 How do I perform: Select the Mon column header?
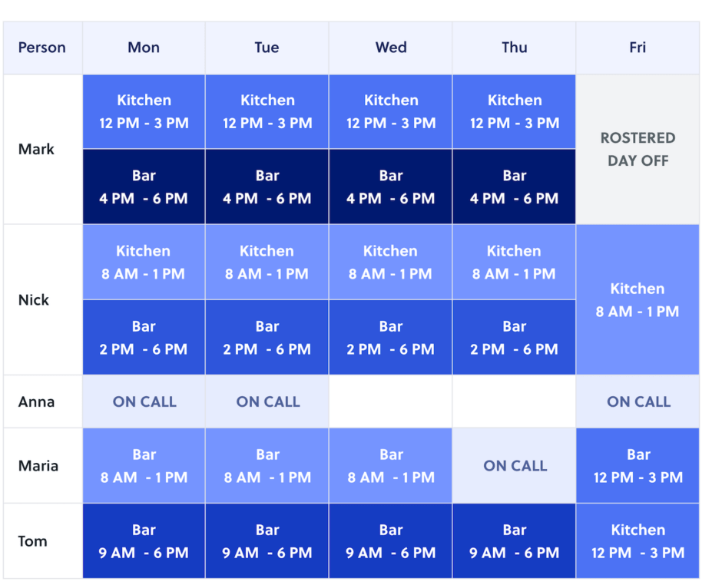[144, 48]
